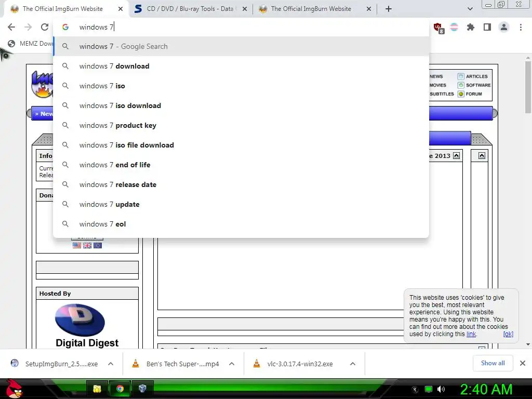The height and width of the screenshot is (399, 532).
Task: Select the EU flag donate icon
Action: click(x=98, y=245)
